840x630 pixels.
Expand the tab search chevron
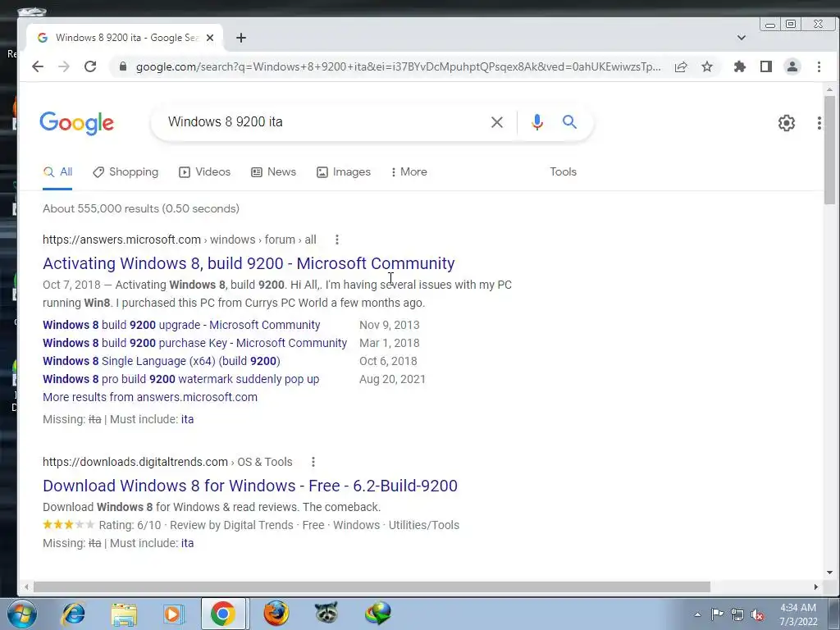click(742, 38)
